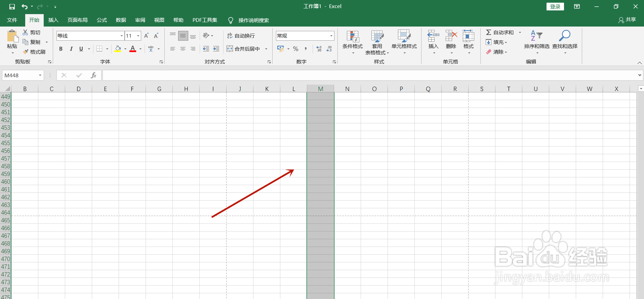Image resolution: width=644 pixels, height=299 pixels.
Task: Open Cell Styles gallery
Action: coord(404,42)
